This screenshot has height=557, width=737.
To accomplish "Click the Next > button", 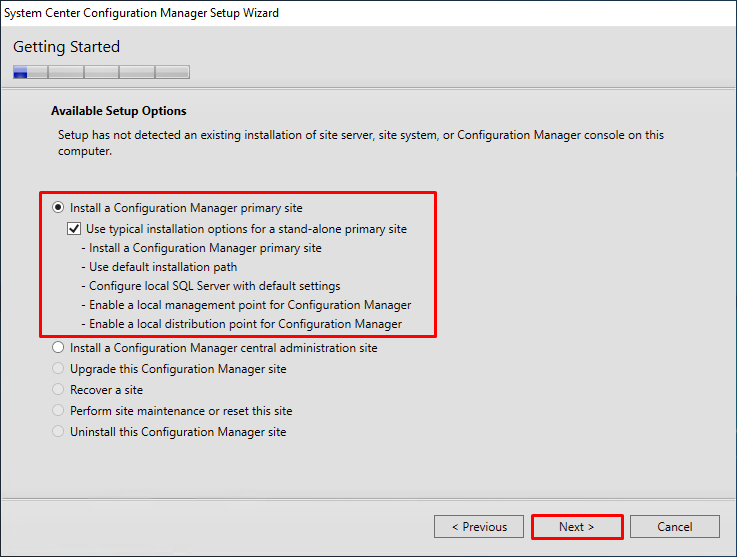I will point(577,527).
